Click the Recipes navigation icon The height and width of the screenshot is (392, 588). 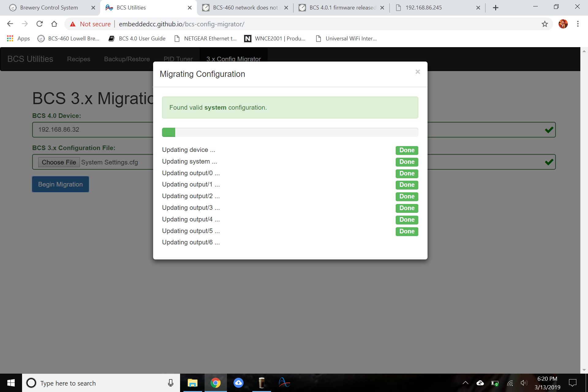tap(78, 59)
